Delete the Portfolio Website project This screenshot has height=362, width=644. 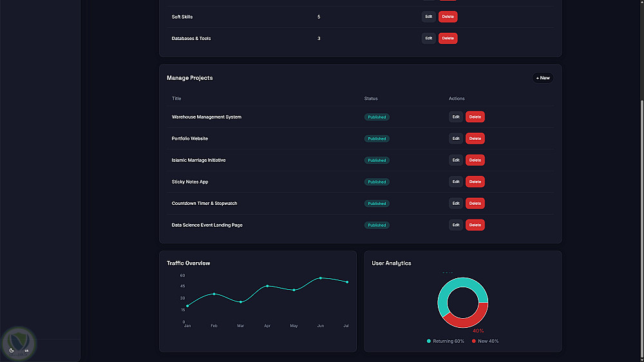475,138
